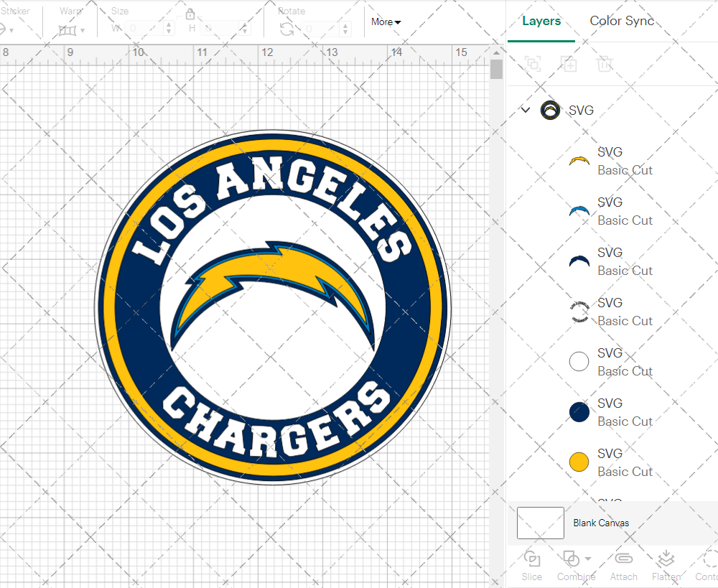Click the Flatten tool

pos(666,566)
